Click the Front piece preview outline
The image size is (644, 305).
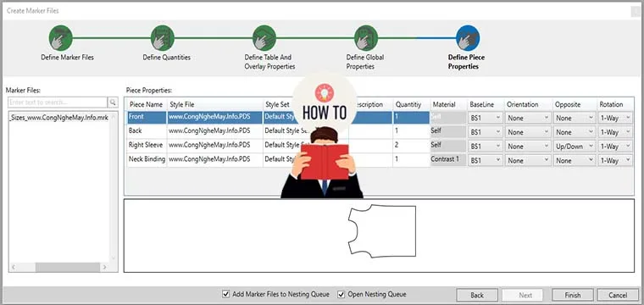[382, 231]
